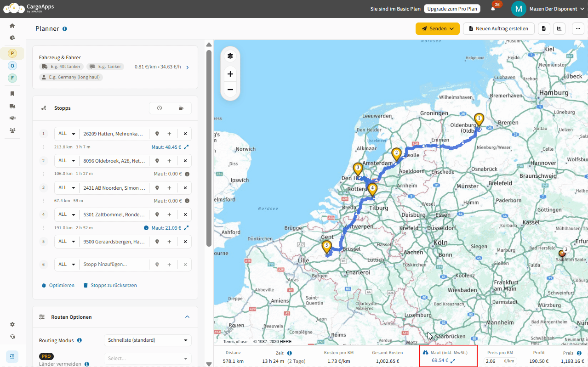Open the P Planner sidebar item
588x367 pixels.
[x=12, y=53]
